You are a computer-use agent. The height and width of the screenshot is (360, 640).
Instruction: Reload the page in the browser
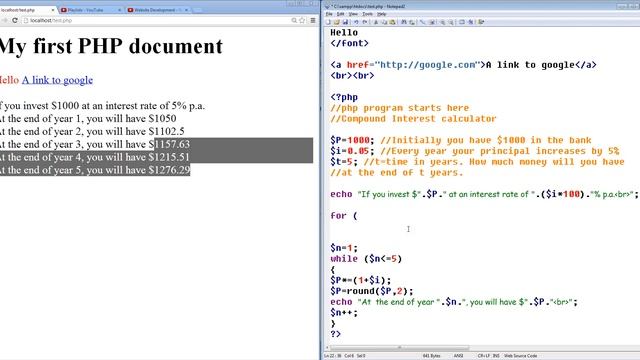pyautogui.click(x=15, y=20)
